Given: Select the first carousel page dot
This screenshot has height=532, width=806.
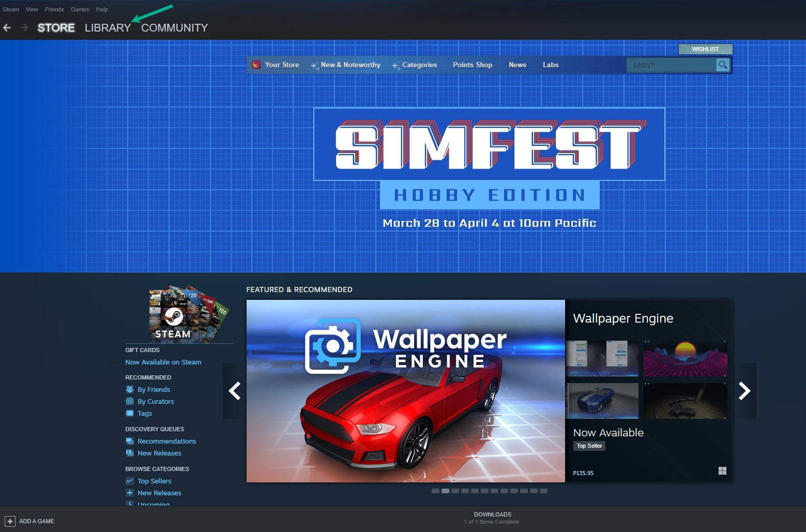Looking at the screenshot, I should (435, 491).
